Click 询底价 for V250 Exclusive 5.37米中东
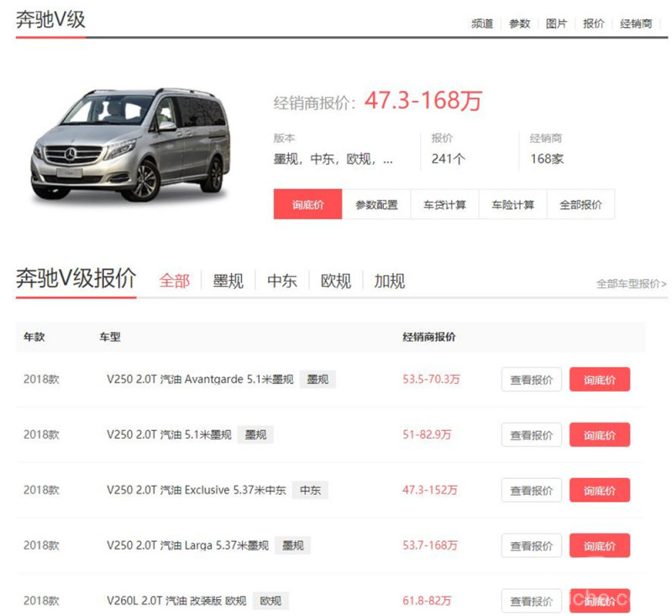Screen dimensions: 672x616 (x=599, y=491)
